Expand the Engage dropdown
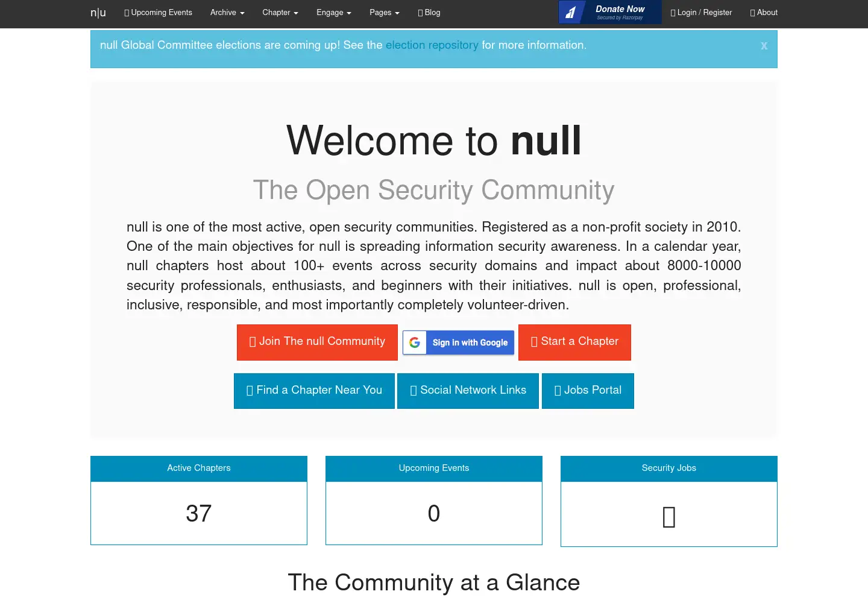This screenshot has width=868, height=603. (x=334, y=13)
